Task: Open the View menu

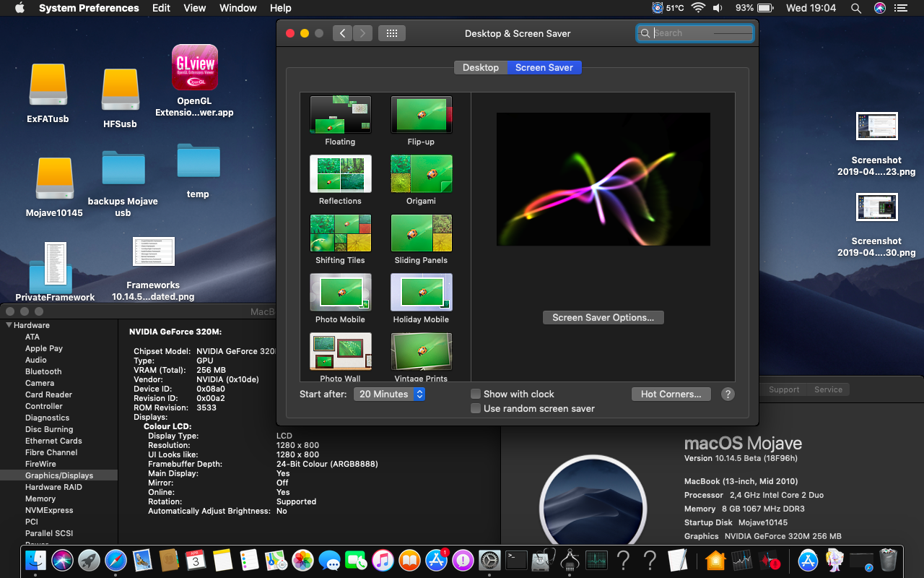Action: coord(195,8)
